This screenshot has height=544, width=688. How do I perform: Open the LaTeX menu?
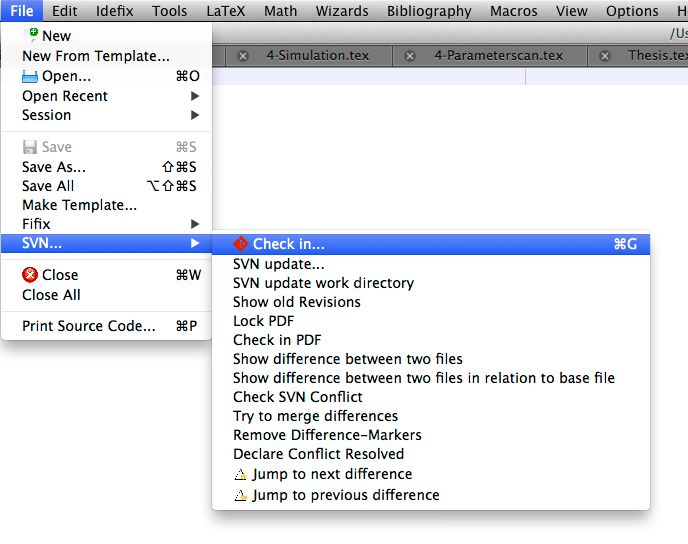click(x=226, y=11)
